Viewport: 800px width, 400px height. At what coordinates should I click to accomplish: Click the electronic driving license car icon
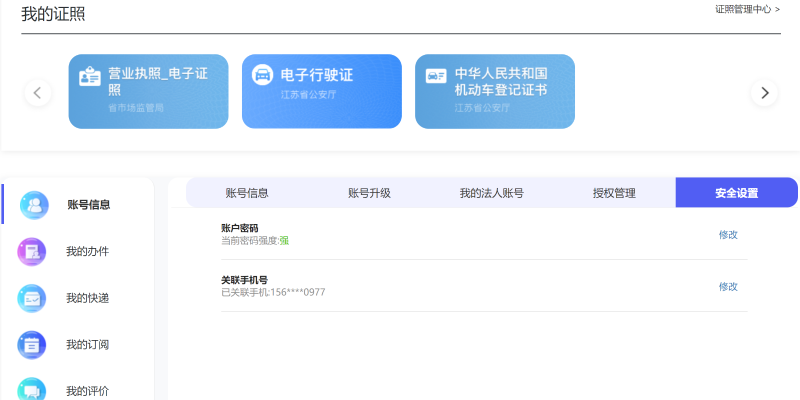point(262,76)
